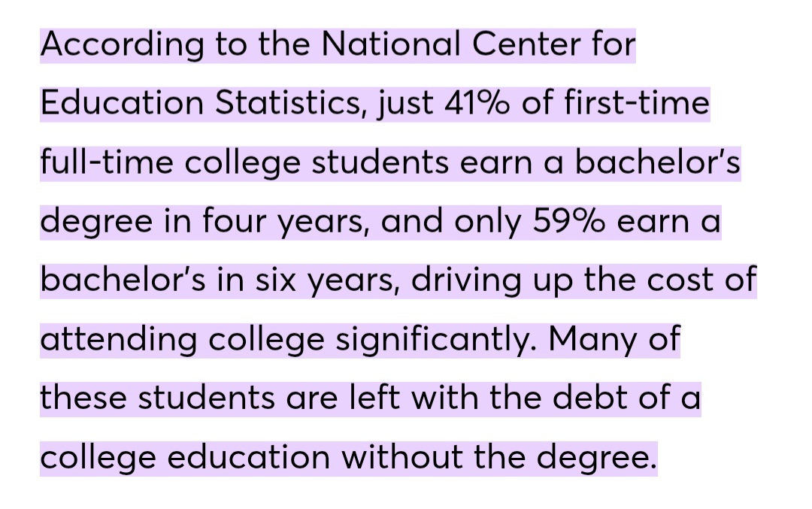Click the phrase "National Center" in the text
This screenshot has height=509, width=812.
point(451,44)
